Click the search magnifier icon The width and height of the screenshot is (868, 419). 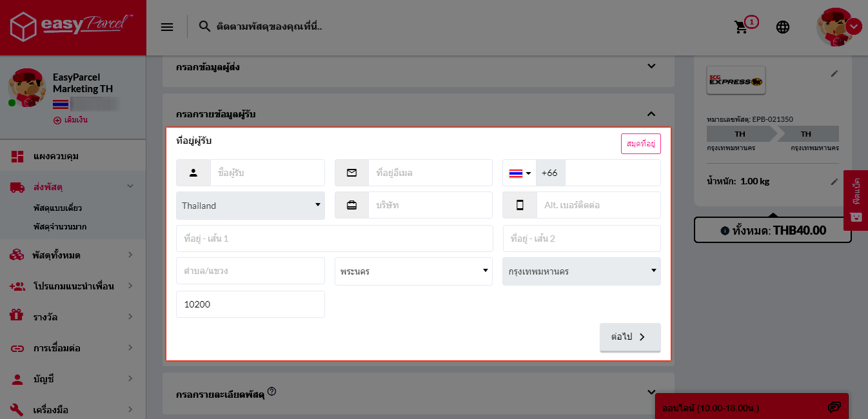click(x=204, y=26)
